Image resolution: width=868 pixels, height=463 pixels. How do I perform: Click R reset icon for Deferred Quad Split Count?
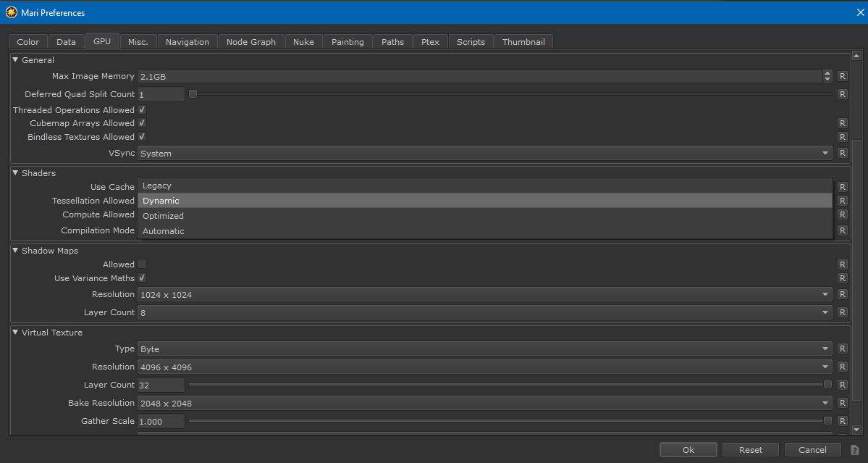click(x=842, y=94)
